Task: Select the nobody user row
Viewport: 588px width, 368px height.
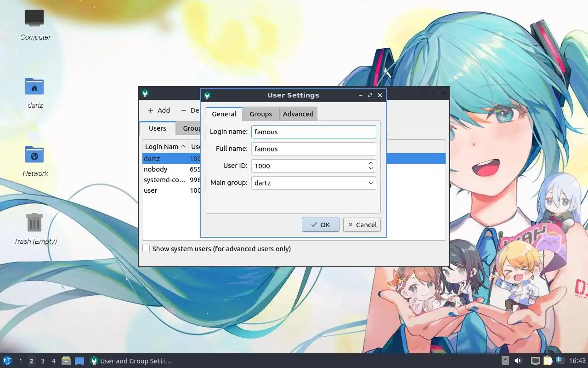Action: click(171, 169)
